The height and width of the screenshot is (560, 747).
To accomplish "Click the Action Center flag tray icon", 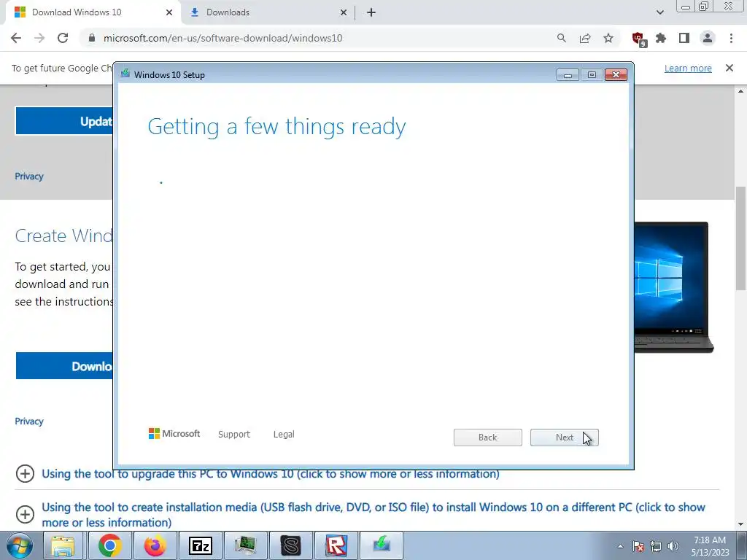I will (638, 546).
